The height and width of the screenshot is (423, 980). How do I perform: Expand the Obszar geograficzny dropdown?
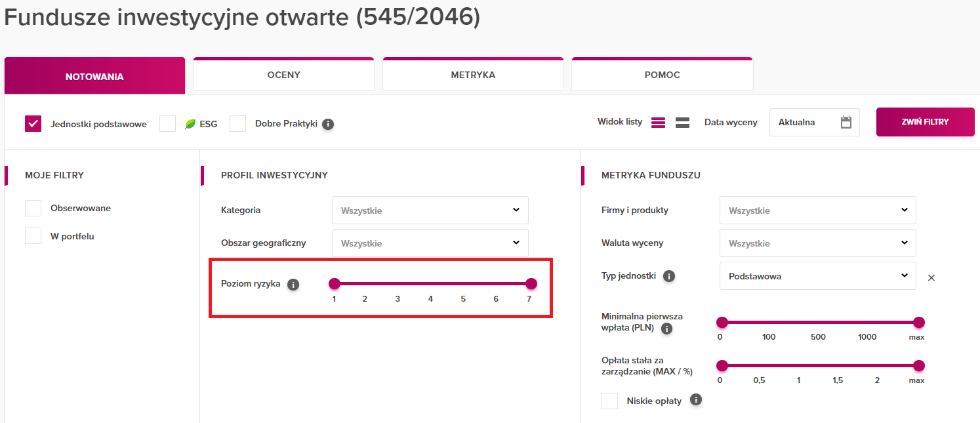[430, 243]
